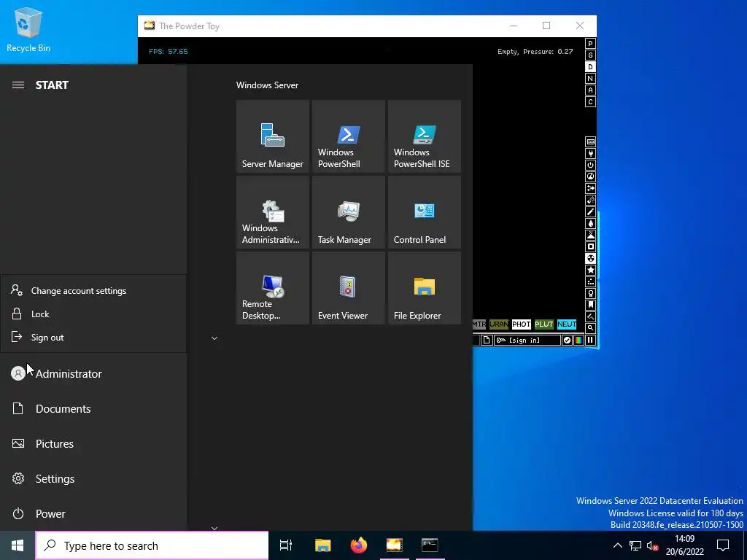Screen dimensions: 747x560
Task: Open the Sensors gauge category
Action: [590, 176]
